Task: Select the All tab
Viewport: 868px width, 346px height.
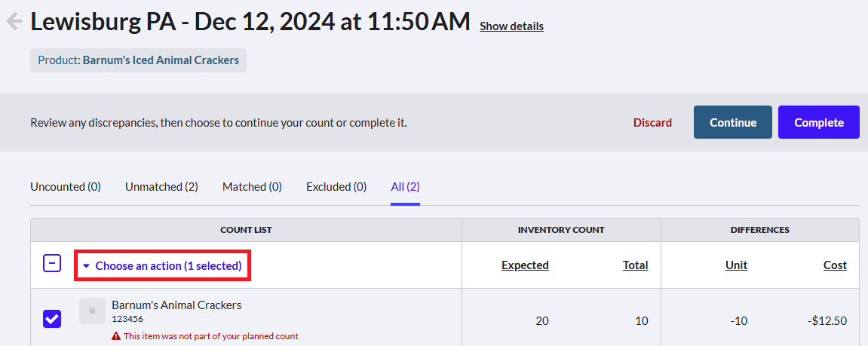Action: coord(405,187)
